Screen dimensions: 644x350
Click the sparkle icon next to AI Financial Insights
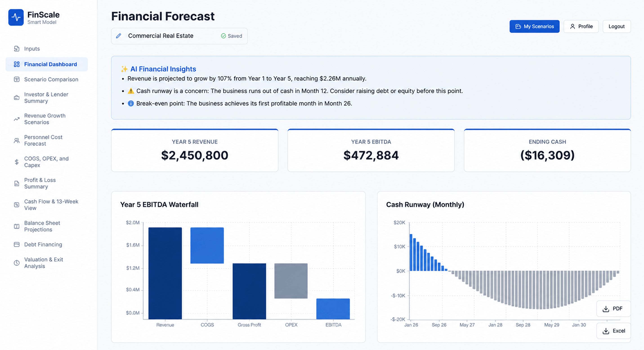click(124, 69)
